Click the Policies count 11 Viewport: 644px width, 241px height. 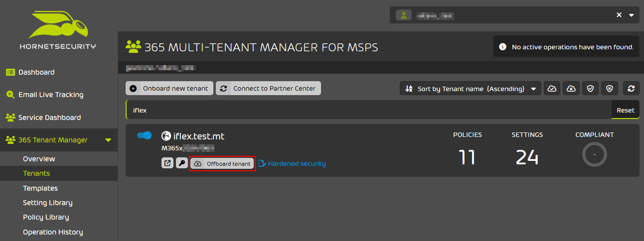point(467,157)
